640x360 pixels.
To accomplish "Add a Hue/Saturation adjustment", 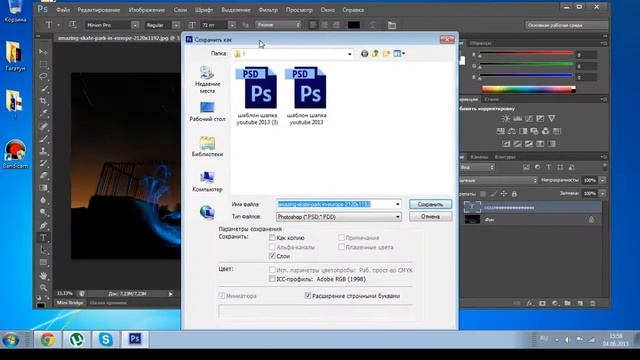I will click(x=500, y=131).
